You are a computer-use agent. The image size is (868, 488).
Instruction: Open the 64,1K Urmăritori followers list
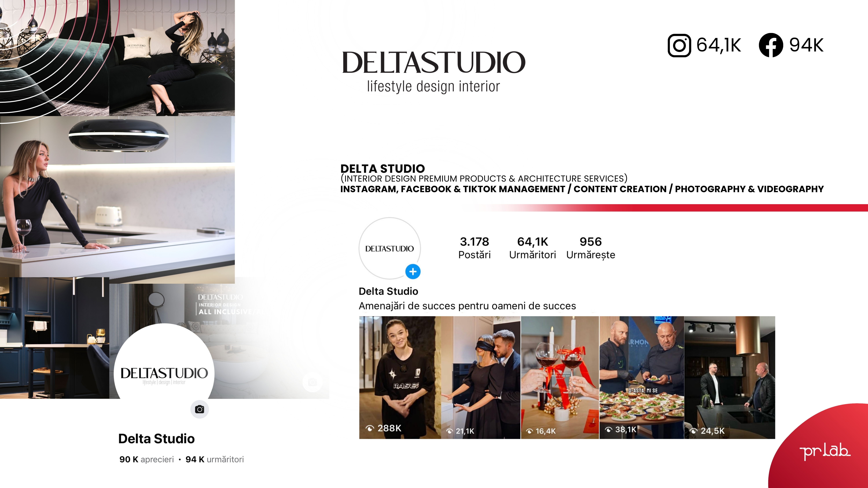point(532,248)
